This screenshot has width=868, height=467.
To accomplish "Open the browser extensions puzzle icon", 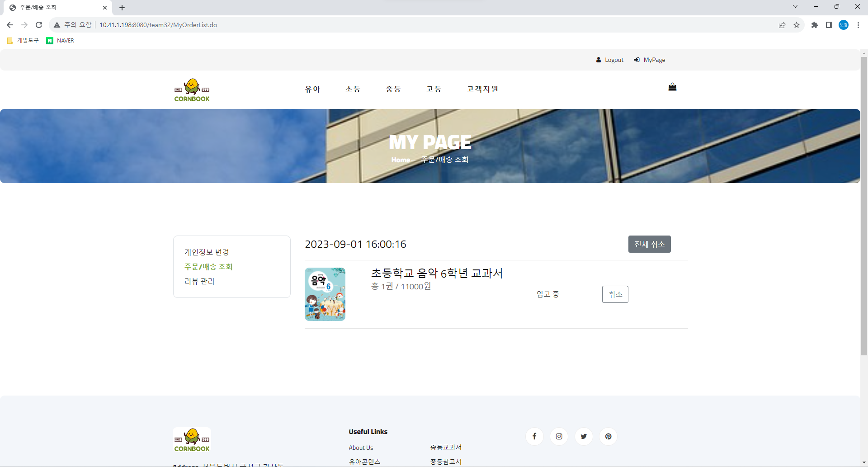I will [815, 25].
